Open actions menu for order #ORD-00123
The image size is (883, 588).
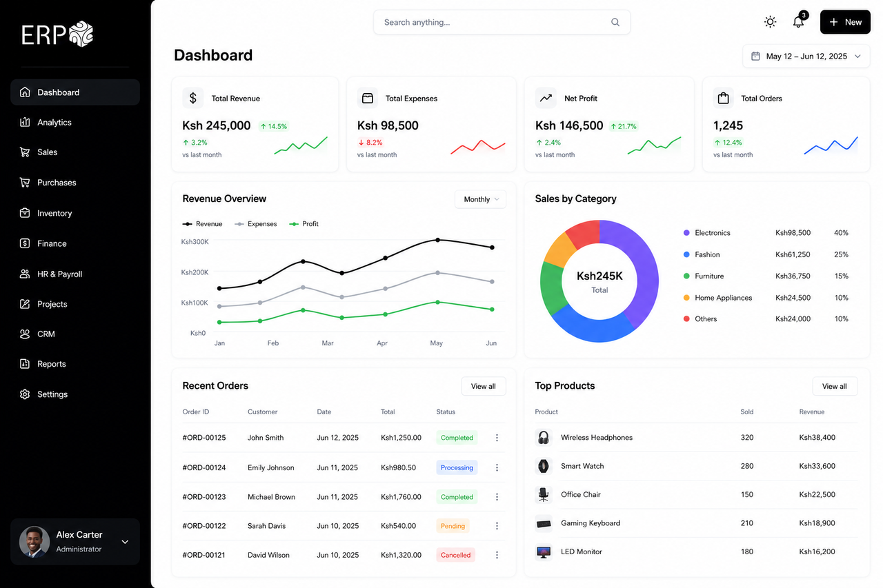[x=497, y=497]
